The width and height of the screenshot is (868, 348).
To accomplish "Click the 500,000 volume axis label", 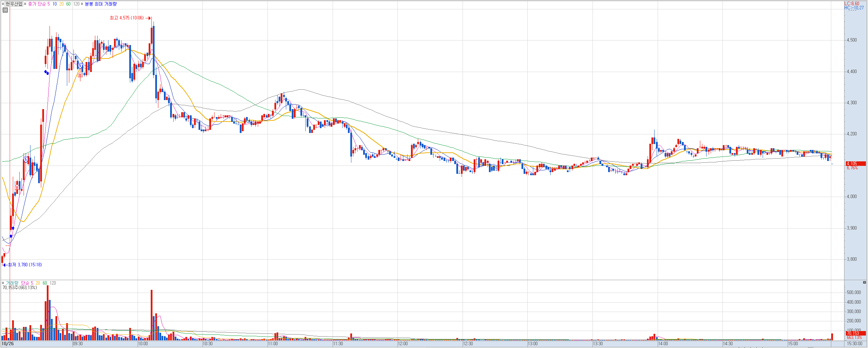I will coord(854,292).
